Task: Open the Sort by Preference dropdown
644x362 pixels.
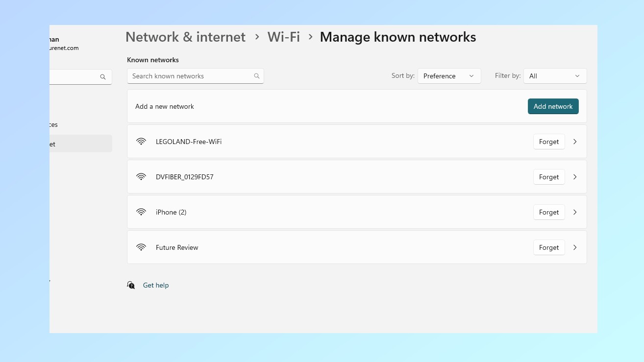Action: tap(448, 76)
